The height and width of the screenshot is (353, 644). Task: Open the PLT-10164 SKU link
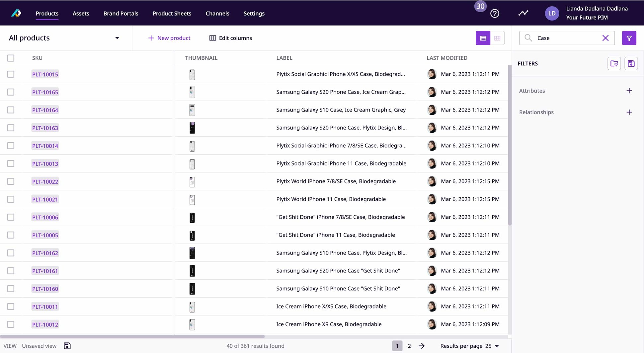pos(45,110)
